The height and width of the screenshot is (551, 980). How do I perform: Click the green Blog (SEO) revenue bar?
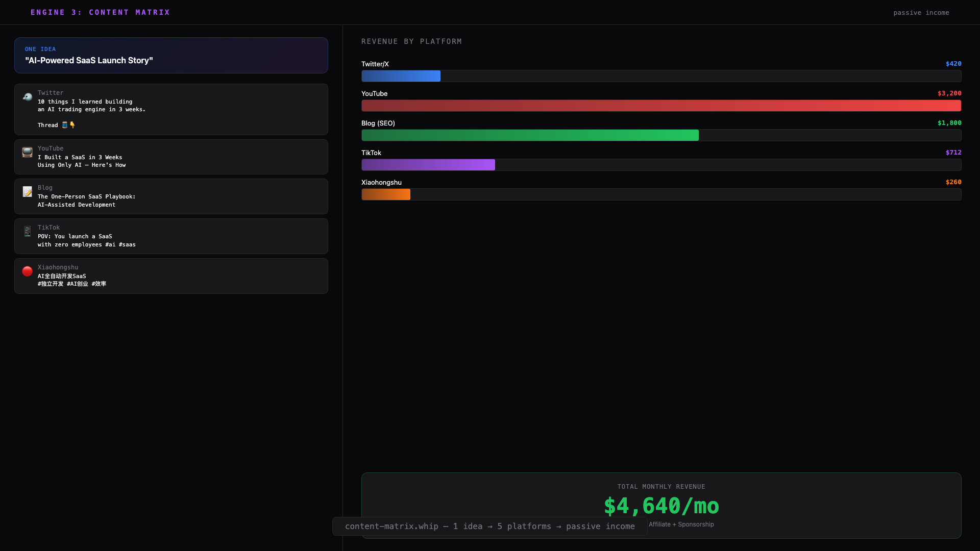tap(530, 136)
